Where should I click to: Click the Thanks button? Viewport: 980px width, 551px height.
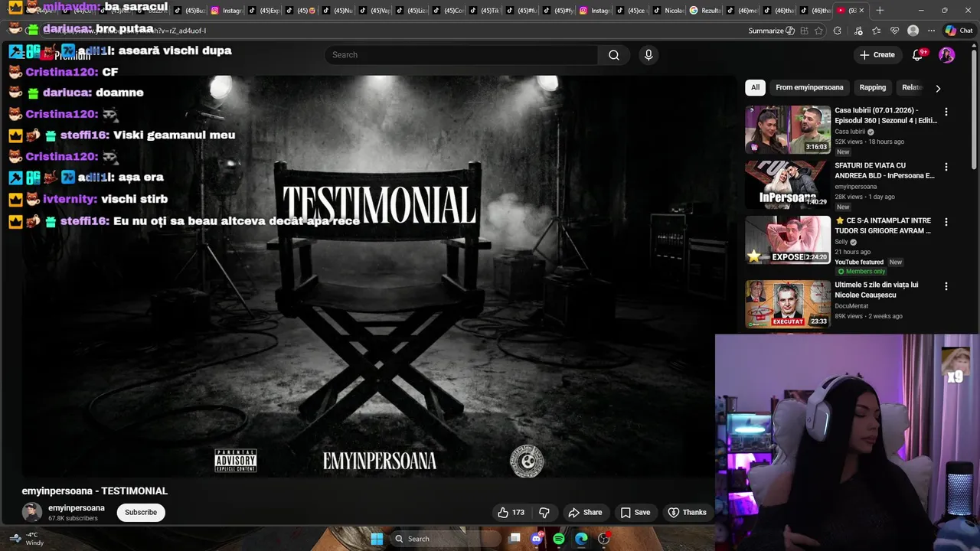click(687, 513)
